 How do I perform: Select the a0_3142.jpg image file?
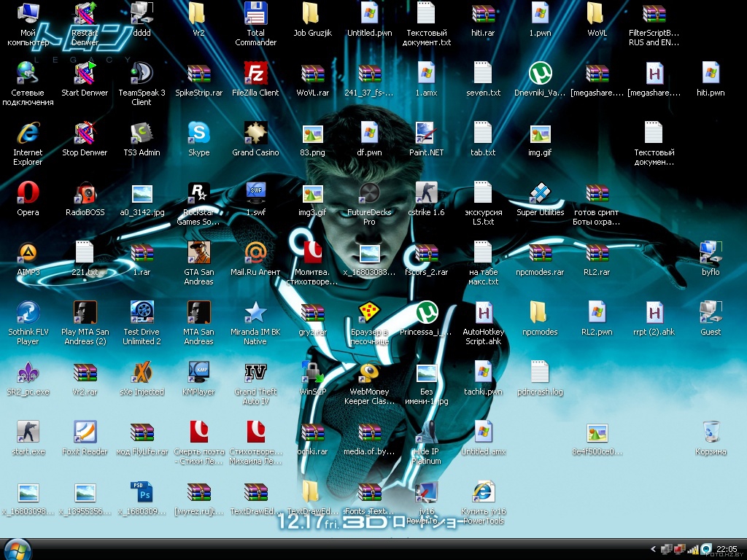tap(142, 194)
